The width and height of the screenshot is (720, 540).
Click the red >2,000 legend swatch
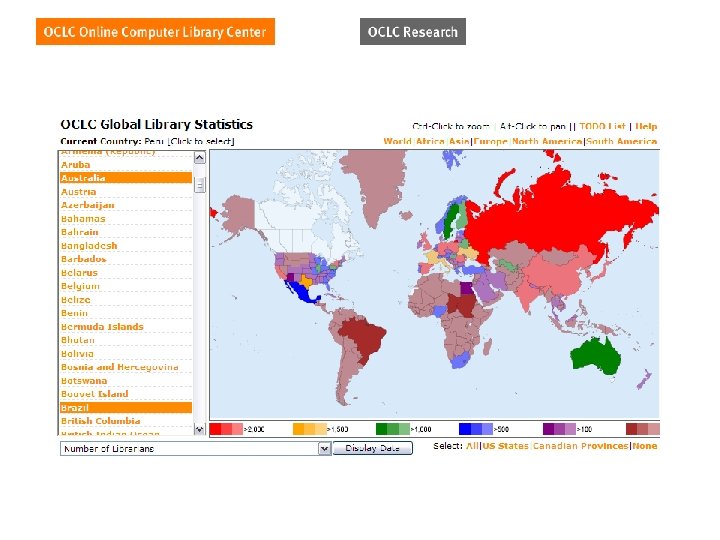tap(226, 429)
